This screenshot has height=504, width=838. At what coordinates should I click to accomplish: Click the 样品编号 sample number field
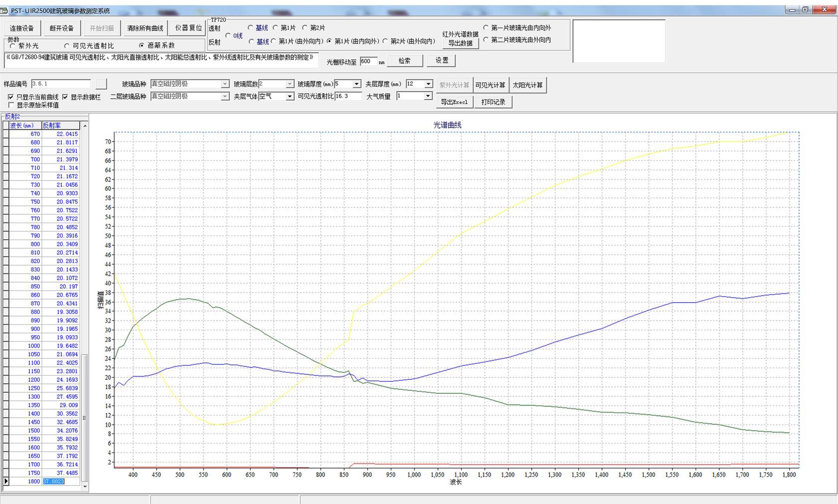tap(61, 84)
